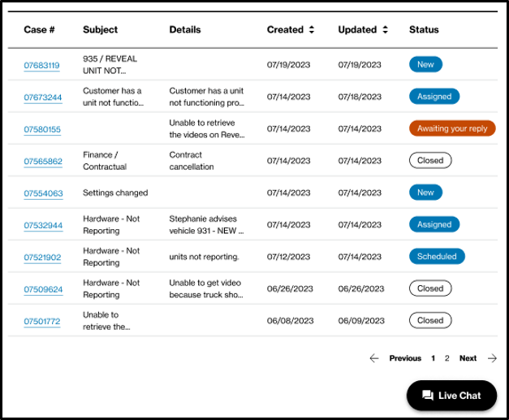The width and height of the screenshot is (509, 420).
Task: Click the Updated column header label
Action: 357,29
